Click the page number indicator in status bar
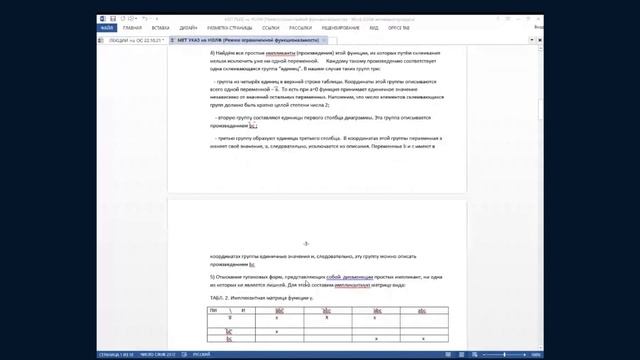 coord(116,355)
